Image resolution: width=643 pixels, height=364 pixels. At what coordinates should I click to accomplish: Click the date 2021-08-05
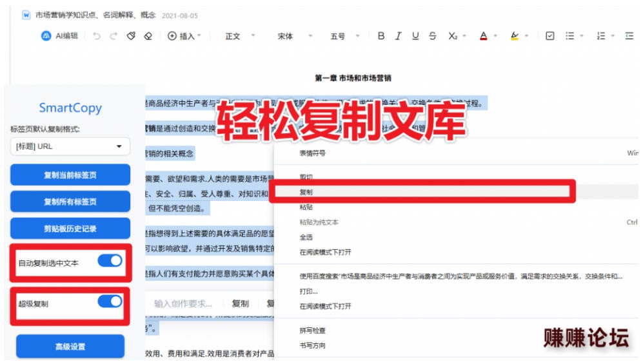[x=179, y=15]
